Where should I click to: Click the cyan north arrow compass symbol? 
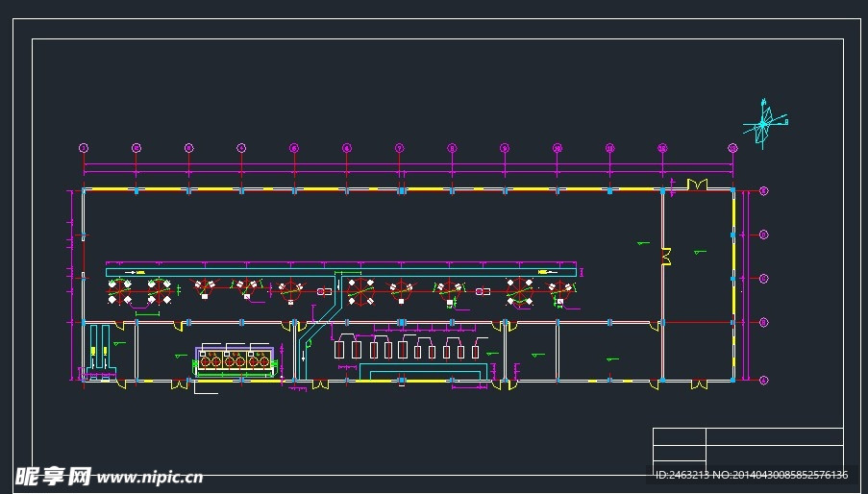(x=764, y=123)
